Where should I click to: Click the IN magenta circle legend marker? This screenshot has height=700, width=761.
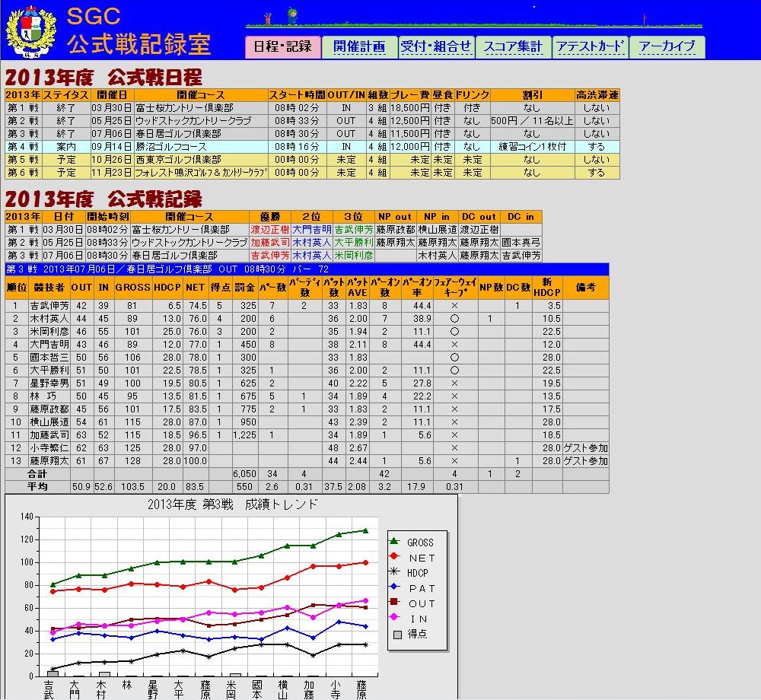click(x=394, y=618)
